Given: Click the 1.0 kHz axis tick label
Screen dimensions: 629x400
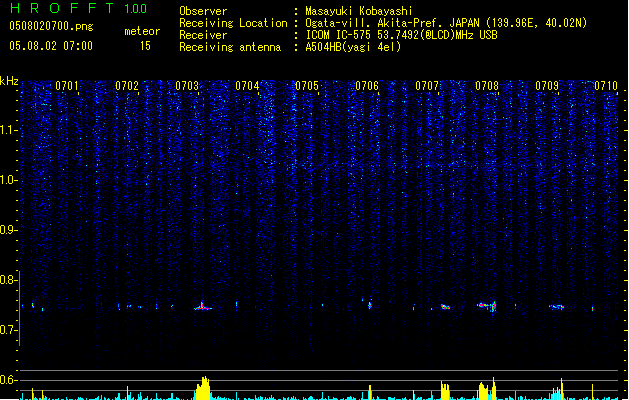Looking at the screenshot, I should click(7, 180).
